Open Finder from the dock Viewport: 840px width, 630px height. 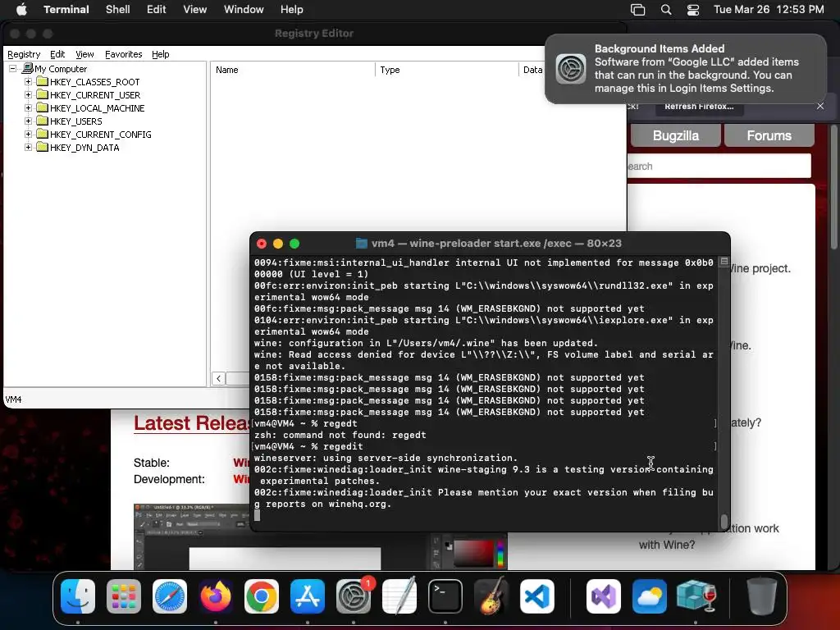point(78,596)
